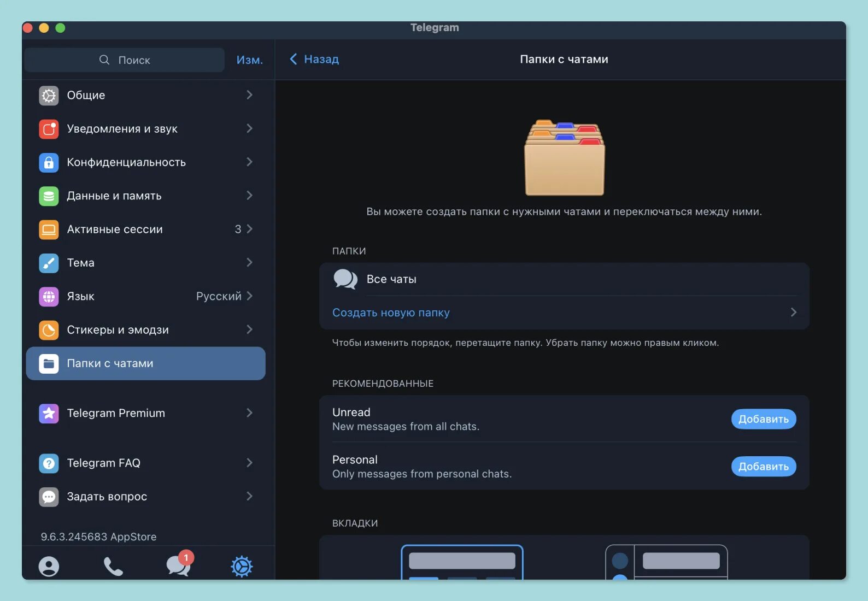
Task: Click Задать вопрос label
Action: (107, 497)
